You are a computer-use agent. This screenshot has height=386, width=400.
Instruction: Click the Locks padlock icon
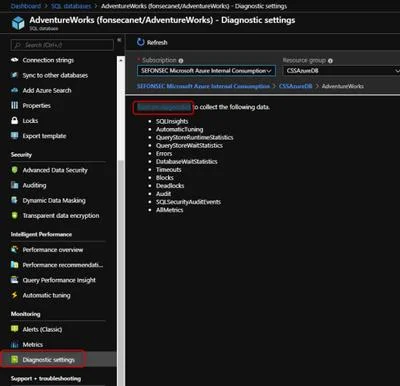14,121
